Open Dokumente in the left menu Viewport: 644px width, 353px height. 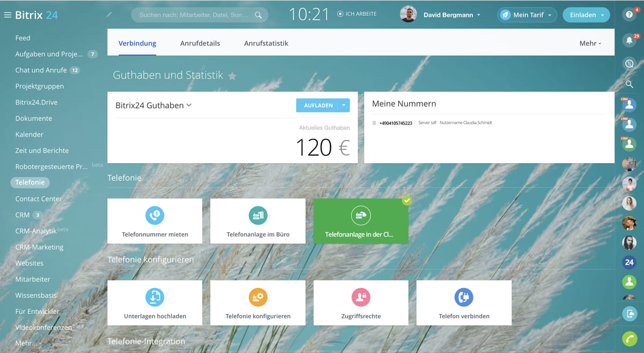(x=34, y=119)
